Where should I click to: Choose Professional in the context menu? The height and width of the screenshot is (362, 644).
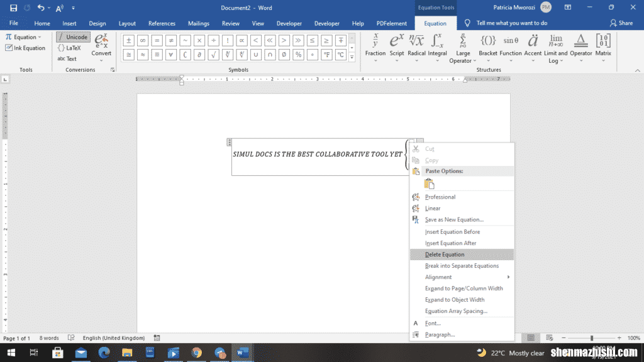pyautogui.click(x=462, y=197)
